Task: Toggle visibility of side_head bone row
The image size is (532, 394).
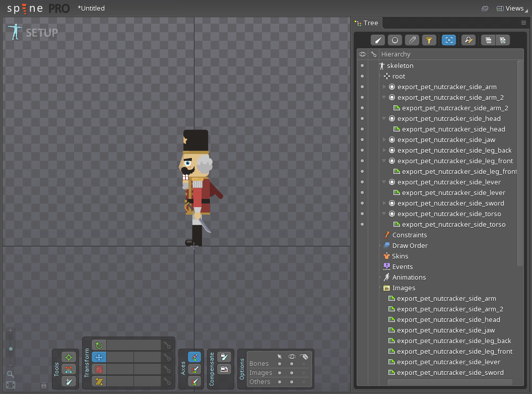Action: coord(362,118)
